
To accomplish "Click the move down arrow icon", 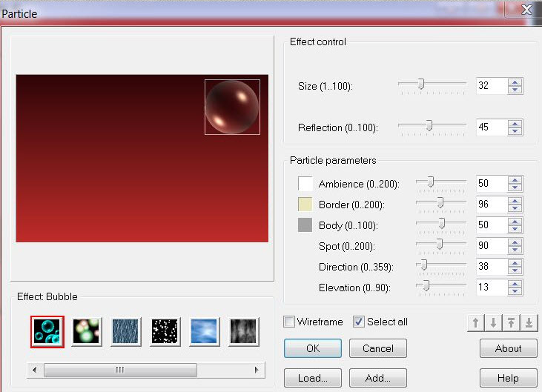I will 493,323.
